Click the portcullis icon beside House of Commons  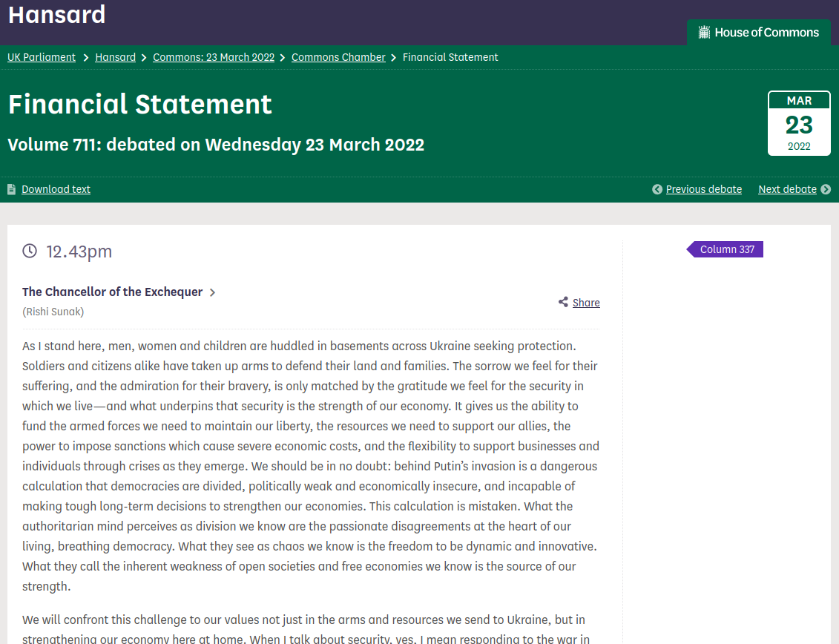704,32
